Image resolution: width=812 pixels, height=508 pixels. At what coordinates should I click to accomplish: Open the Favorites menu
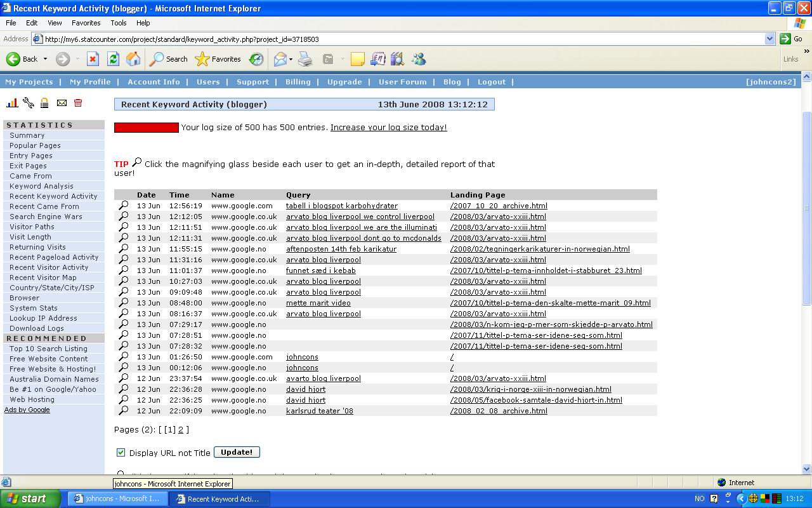pyautogui.click(x=86, y=23)
